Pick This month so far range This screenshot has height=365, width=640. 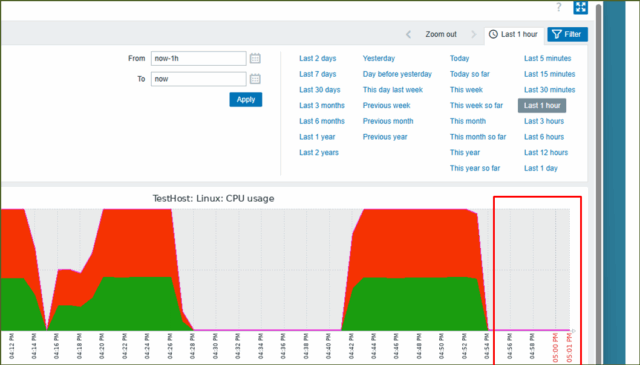[x=478, y=137]
